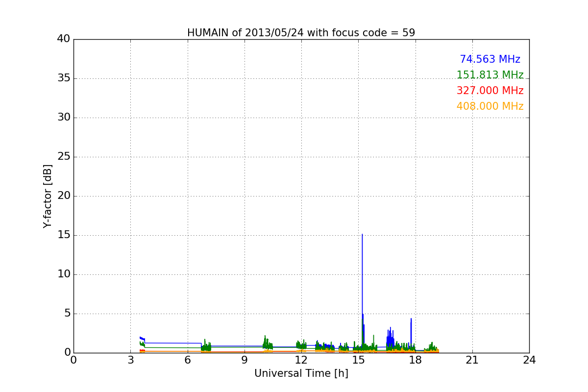Click the Universal Time [h] axis label

pyautogui.click(x=301, y=373)
